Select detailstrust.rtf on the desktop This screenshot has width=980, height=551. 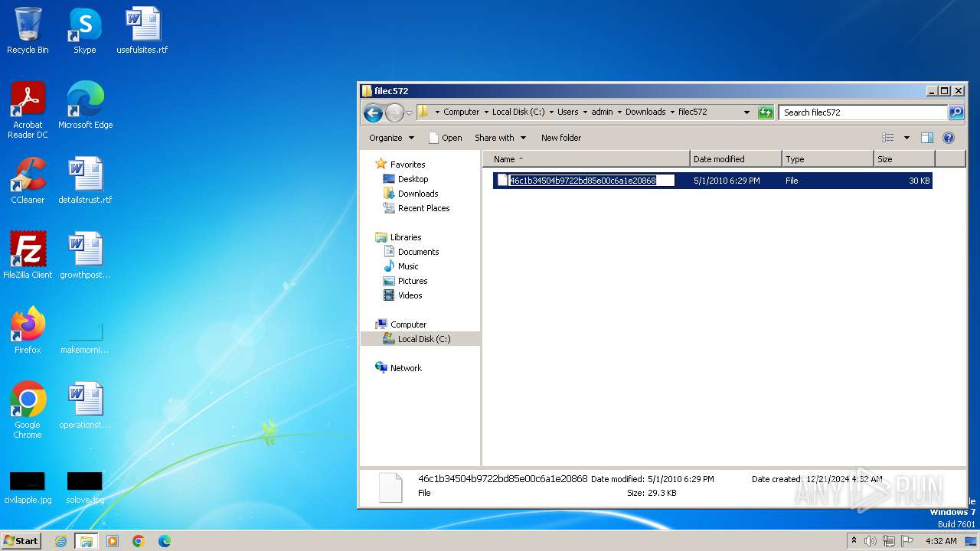[85, 181]
